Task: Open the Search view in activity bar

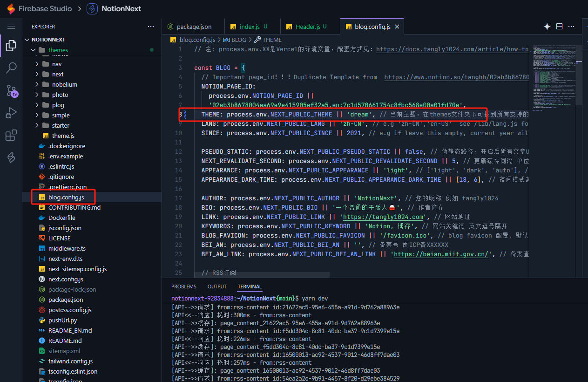Action: coord(11,68)
